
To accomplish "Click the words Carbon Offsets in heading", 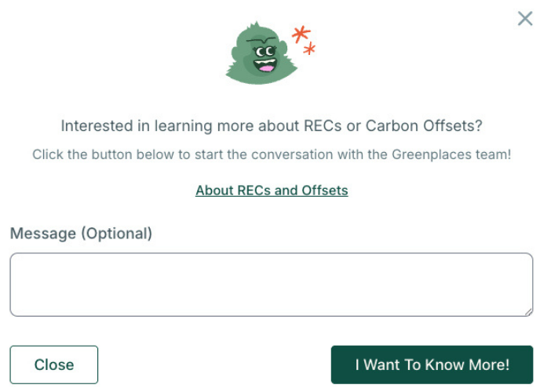I will (424, 126).
